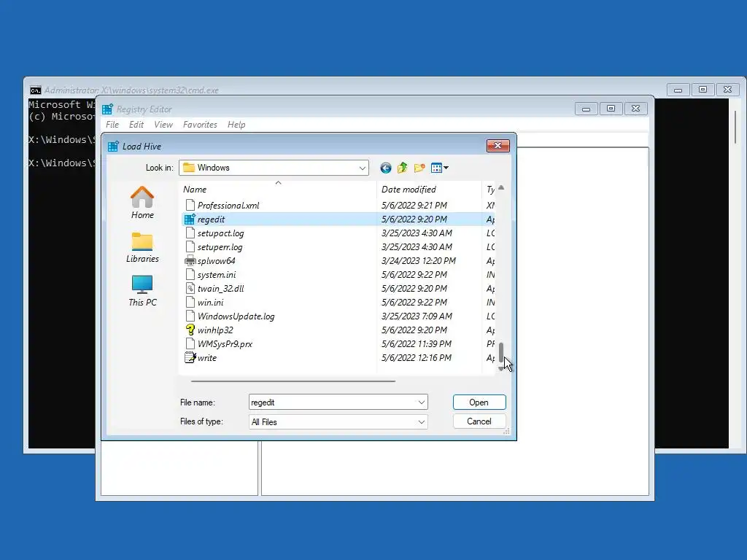747x560 pixels.
Task: Open the Edit menu in Registry Editor
Action: (x=136, y=125)
